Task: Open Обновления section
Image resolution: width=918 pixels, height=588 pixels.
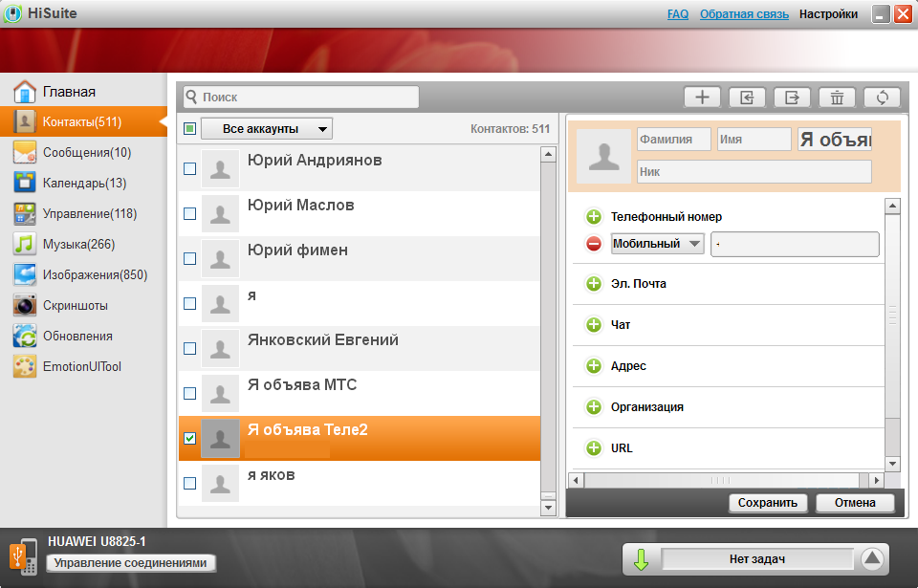Action: pyautogui.click(x=84, y=337)
